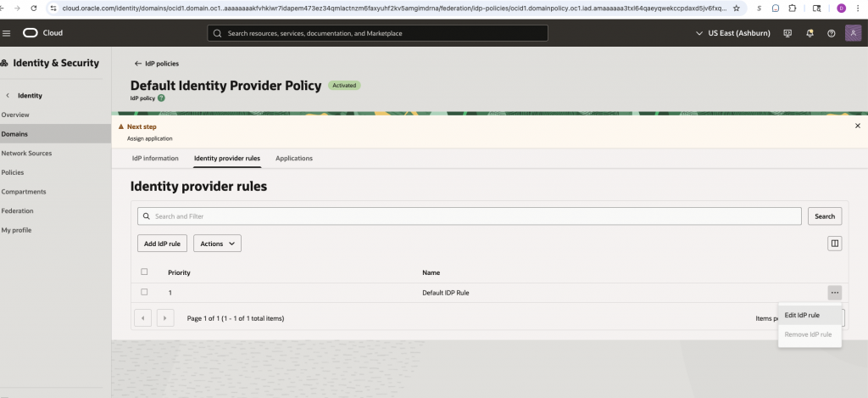The width and height of the screenshot is (868, 398).
Task: Go back to IdP policies
Action: [157, 64]
